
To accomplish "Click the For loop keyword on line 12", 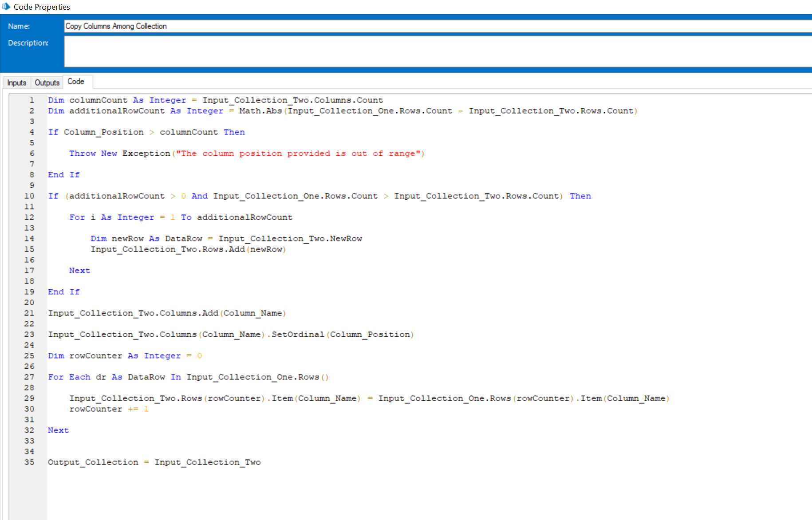I will 76,217.
